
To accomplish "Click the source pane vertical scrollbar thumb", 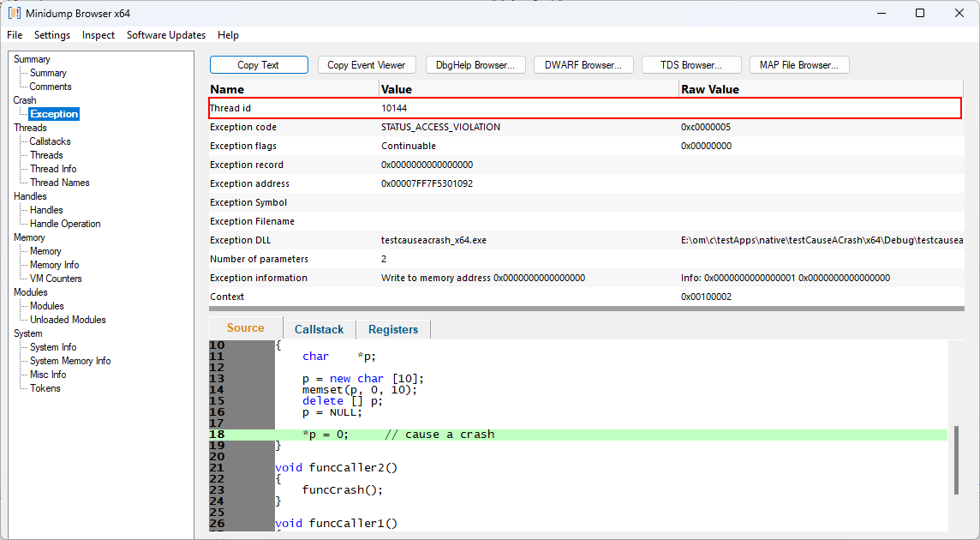I will pyautogui.click(x=956, y=460).
